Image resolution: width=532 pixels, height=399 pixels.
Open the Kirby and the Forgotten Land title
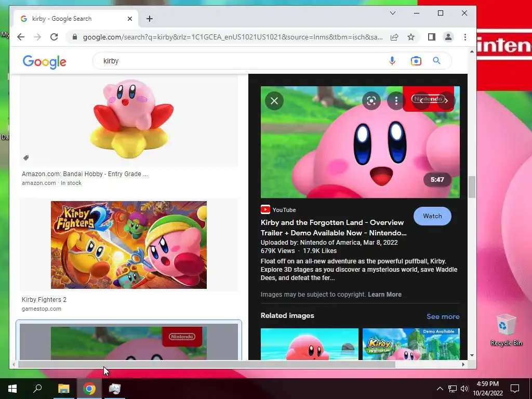(x=333, y=228)
